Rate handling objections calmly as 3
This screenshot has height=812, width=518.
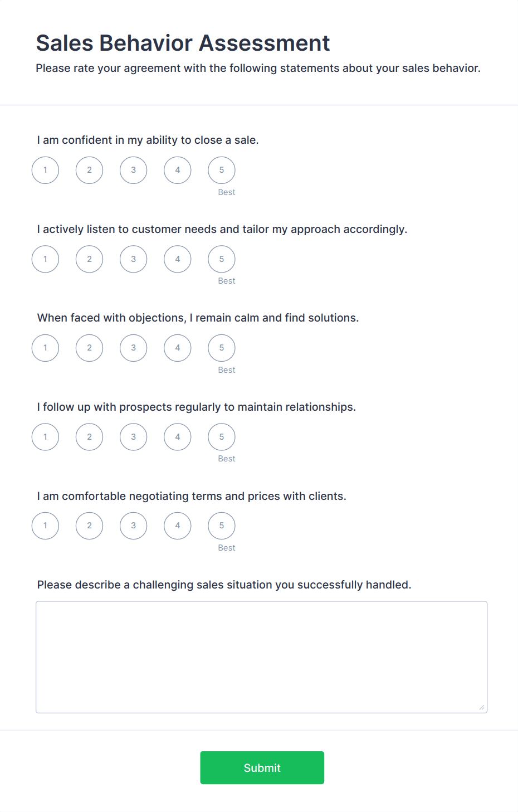coord(134,348)
